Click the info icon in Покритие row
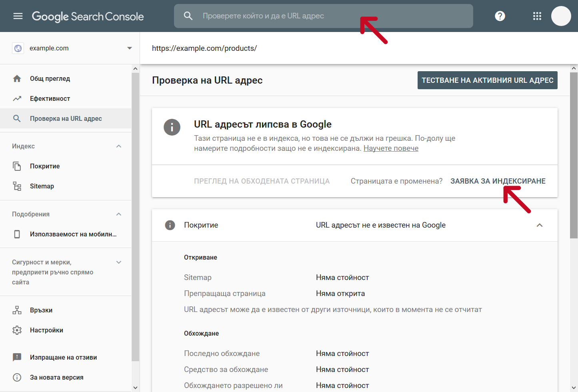 pyautogui.click(x=170, y=225)
